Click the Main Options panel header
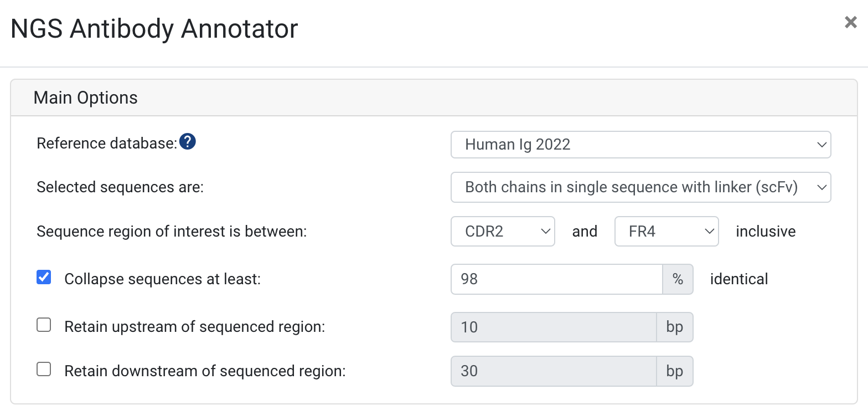 tap(434, 98)
